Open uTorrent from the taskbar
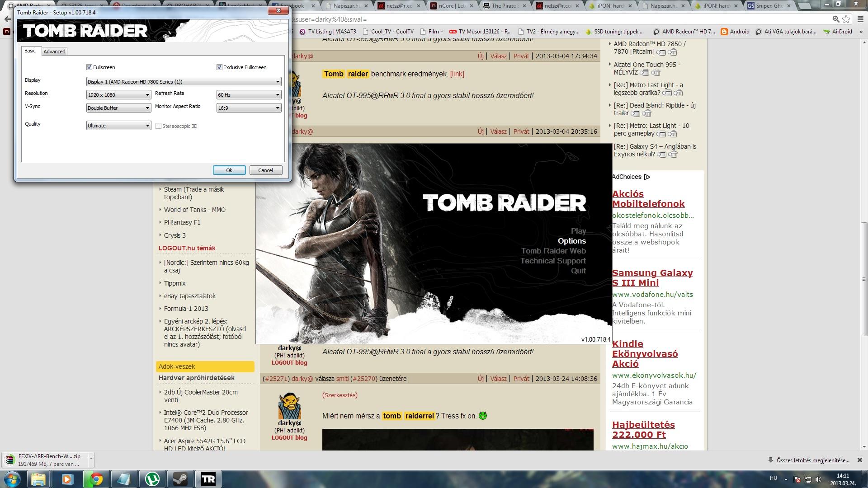Screen dimensions: 868x488 click(x=152, y=479)
